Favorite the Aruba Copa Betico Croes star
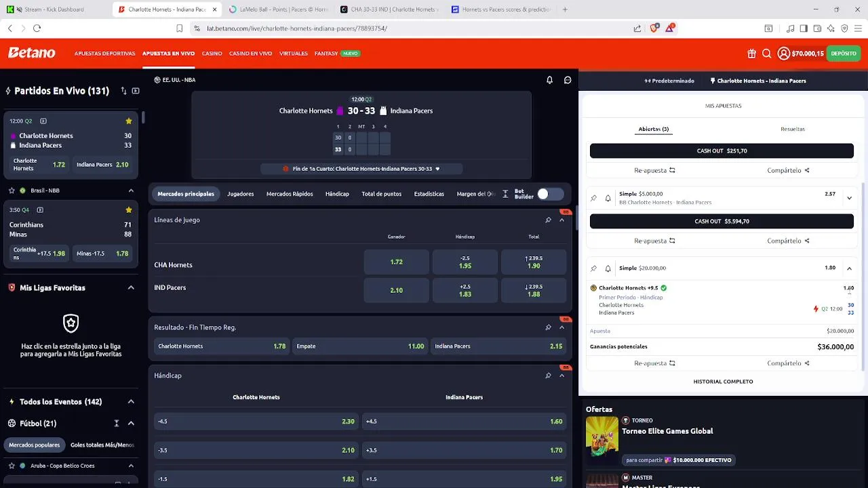This screenshot has width=868, height=488. click(12, 466)
